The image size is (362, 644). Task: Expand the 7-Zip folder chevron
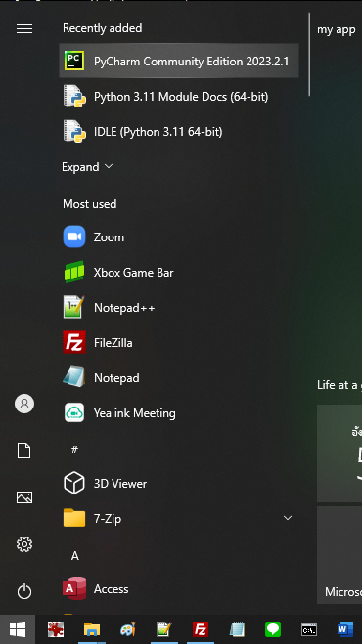pos(288,518)
